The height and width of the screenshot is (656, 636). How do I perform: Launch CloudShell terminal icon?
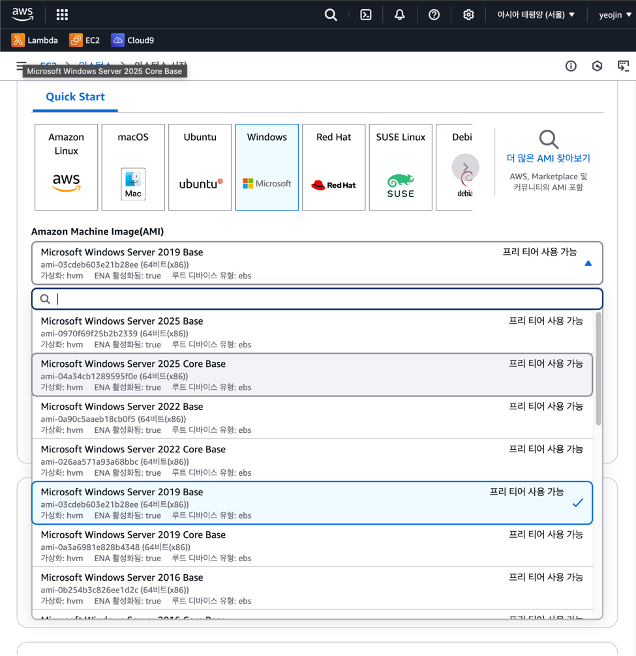pos(366,15)
